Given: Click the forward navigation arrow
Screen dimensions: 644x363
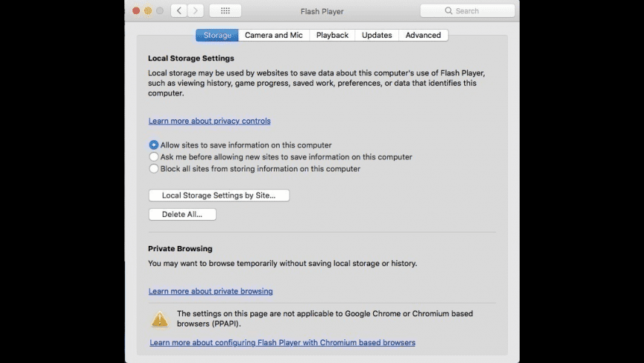Looking at the screenshot, I should click(x=196, y=11).
